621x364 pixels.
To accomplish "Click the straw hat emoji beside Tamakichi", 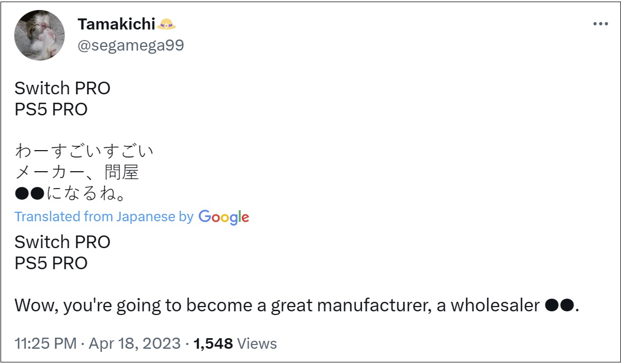I will pyautogui.click(x=166, y=25).
